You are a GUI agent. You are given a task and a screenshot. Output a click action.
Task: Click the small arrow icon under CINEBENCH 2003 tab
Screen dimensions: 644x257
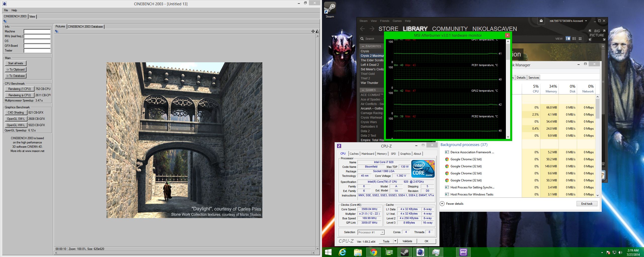(x=5, y=21)
